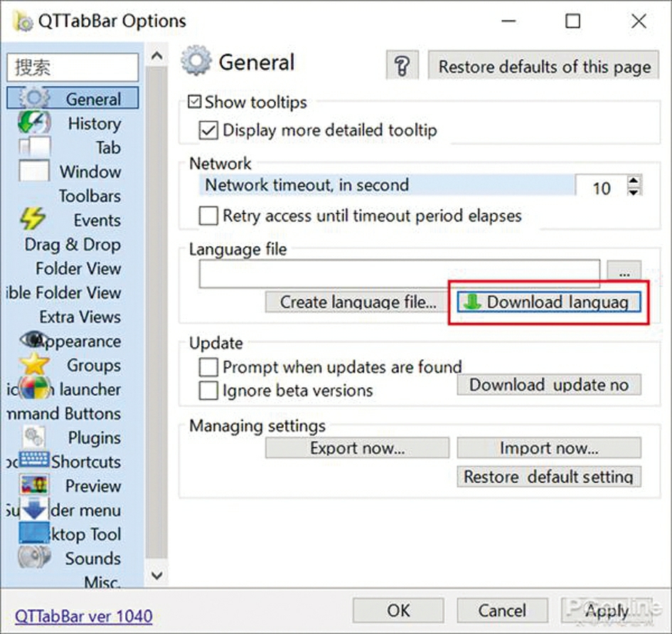Click the Apply button
672x634 pixels.
607,610
